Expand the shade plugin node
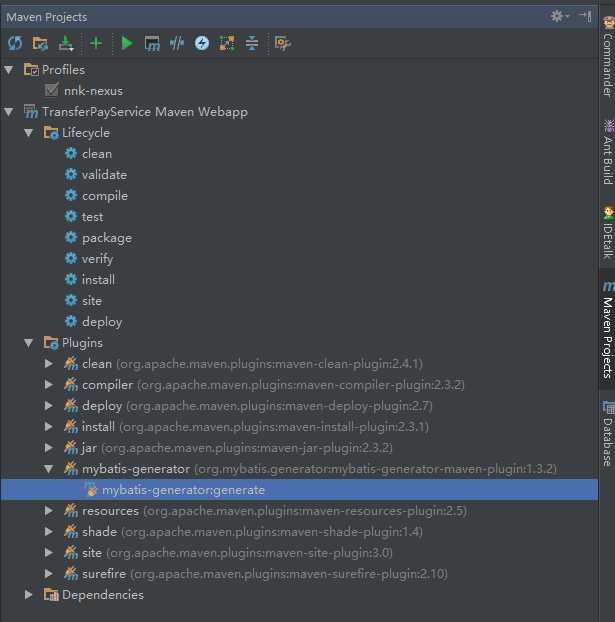 click(48, 532)
